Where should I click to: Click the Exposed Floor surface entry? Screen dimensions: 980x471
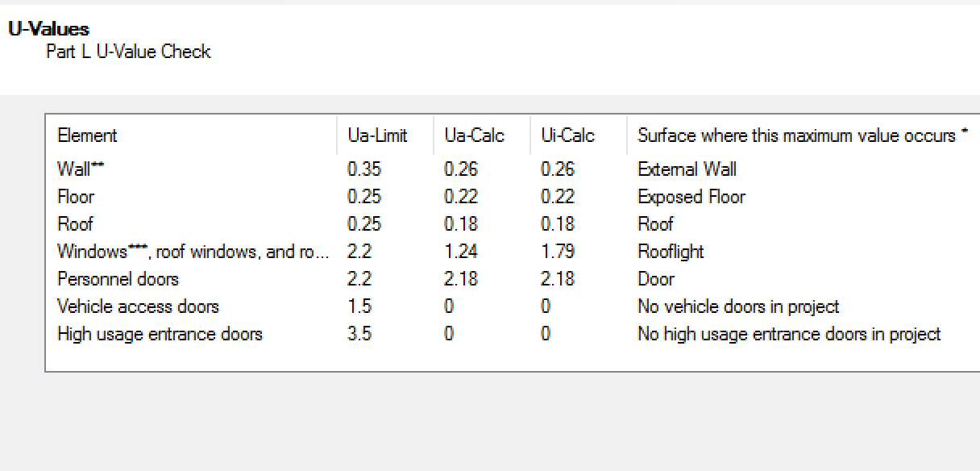(x=691, y=196)
